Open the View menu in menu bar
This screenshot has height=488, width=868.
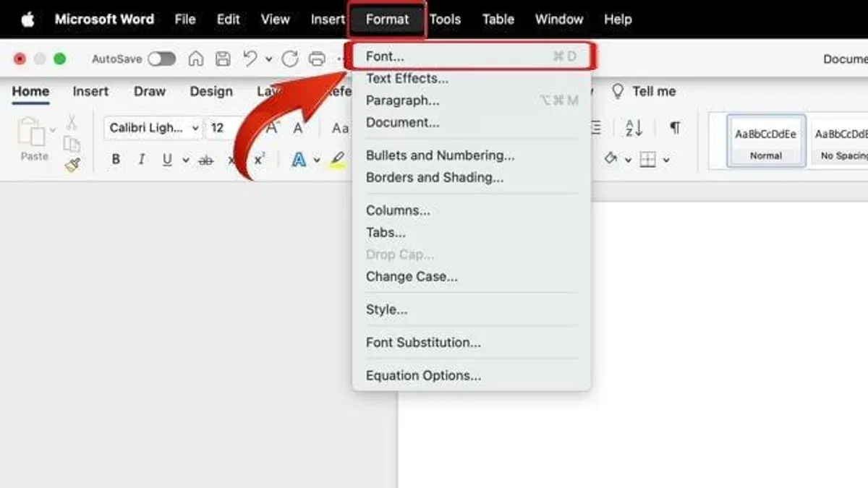tap(275, 20)
